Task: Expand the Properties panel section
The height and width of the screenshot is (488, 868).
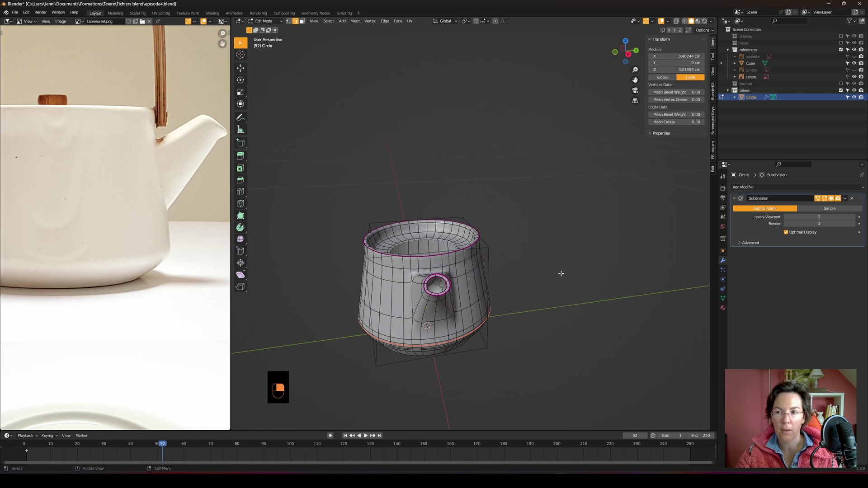Action: point(660,133)
